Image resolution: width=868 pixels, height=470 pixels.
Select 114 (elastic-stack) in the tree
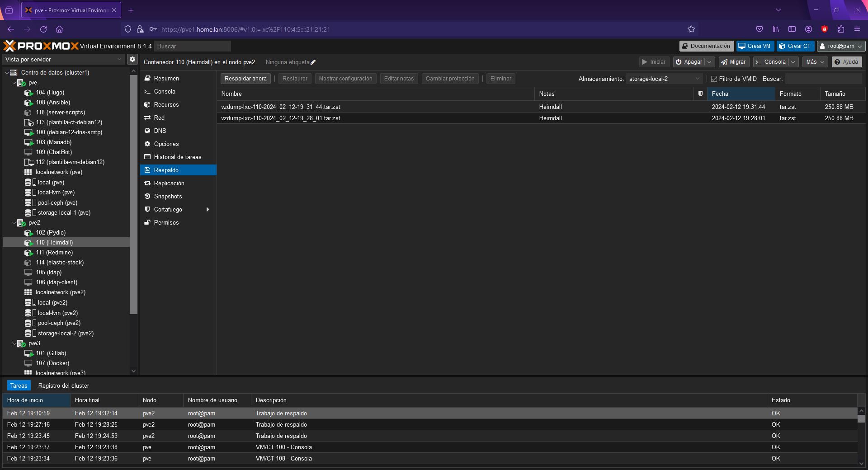click(66, 263)
